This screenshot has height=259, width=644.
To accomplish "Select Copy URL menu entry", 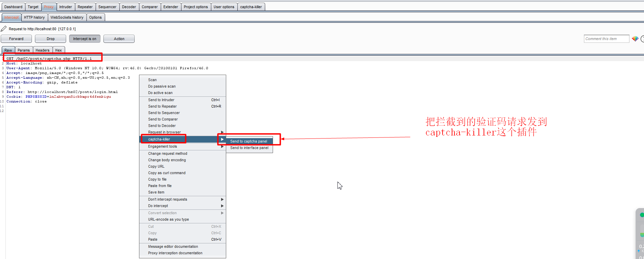I will click(182, 167).
